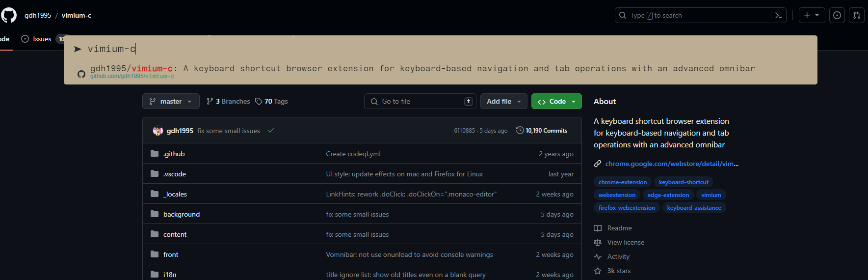
Task: Open the .github folder
Action: (x=174, y=154)
